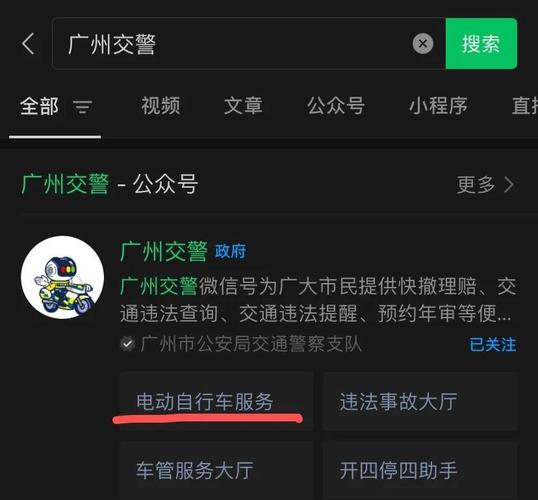Open 电动自行车服务 menu
The image size is (538, 500).
[217, 401]
